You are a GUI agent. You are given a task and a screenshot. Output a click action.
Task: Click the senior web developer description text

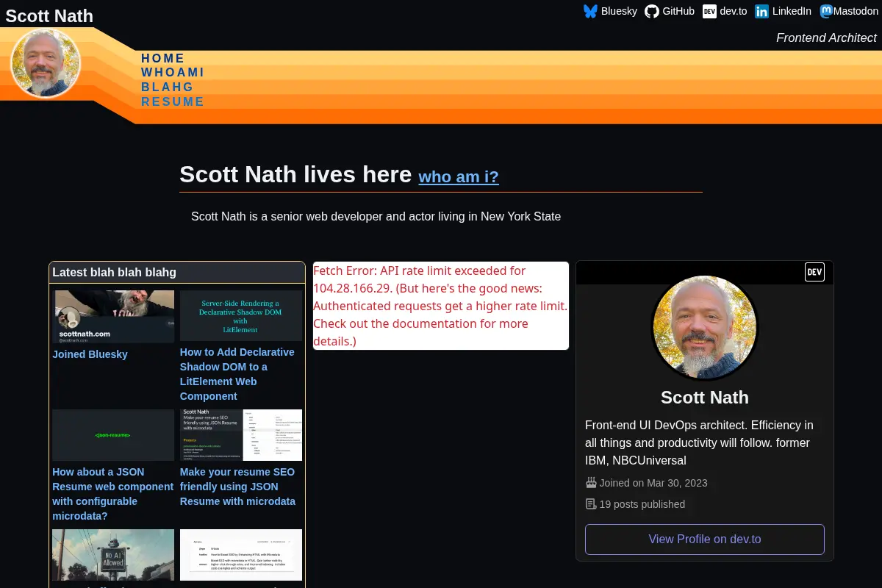click(376, 216)
